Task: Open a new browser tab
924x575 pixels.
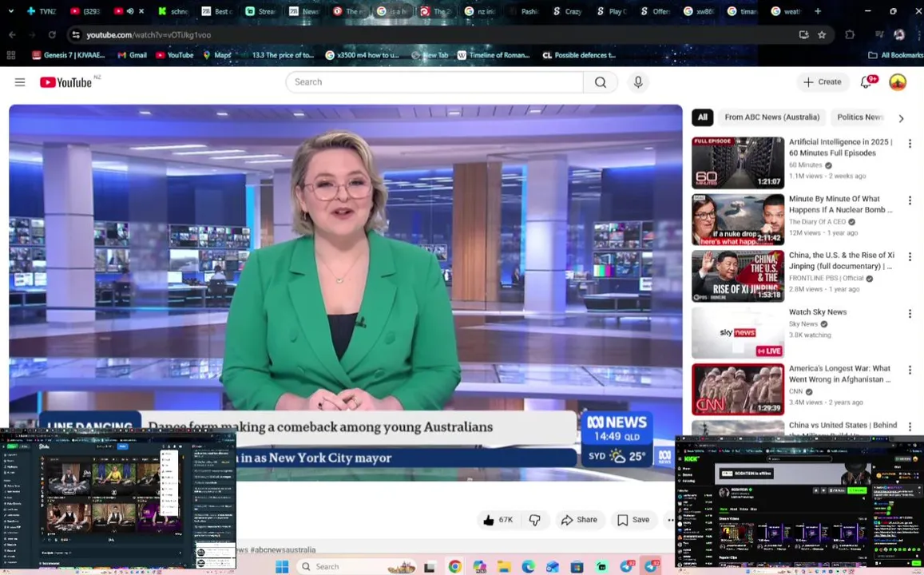Action: (817, 11)
